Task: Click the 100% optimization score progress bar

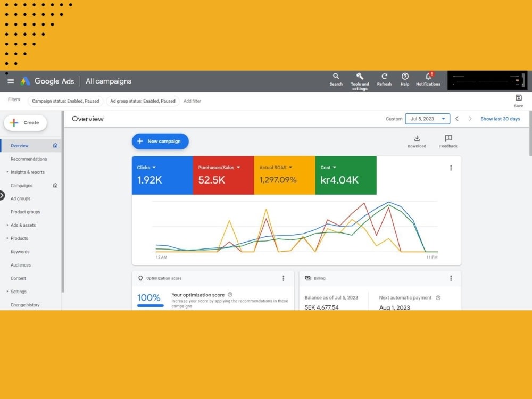Action: (x=151, y=306)
